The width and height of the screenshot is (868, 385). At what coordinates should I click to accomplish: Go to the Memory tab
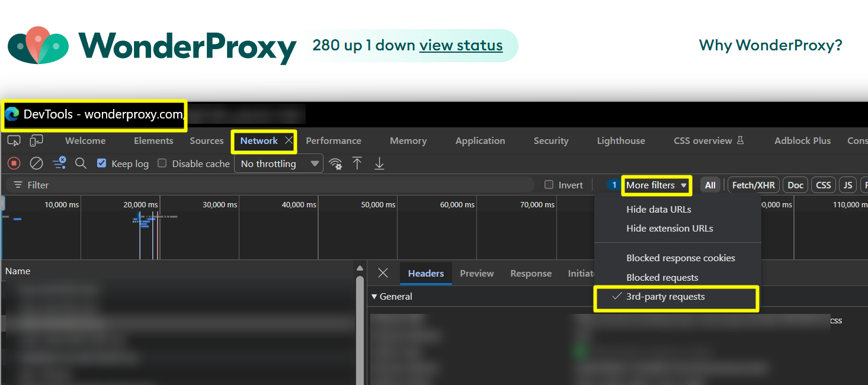(408, 140)
